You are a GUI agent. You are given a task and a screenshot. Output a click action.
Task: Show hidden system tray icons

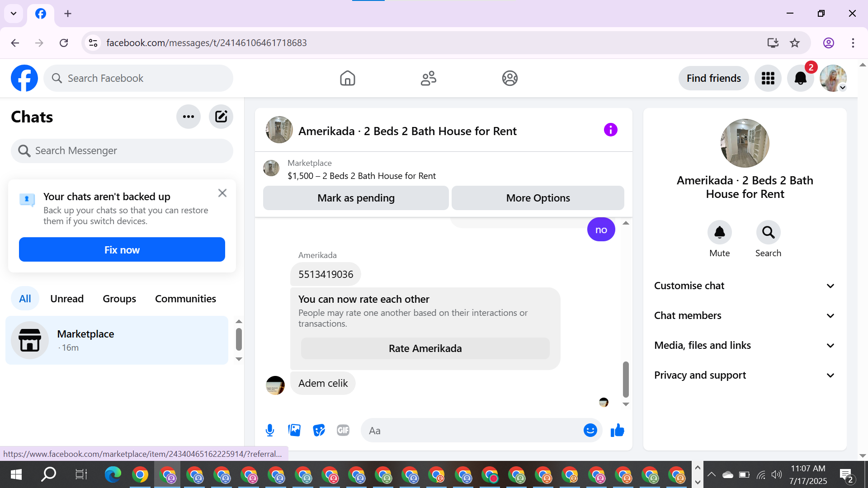click(711, 474)
